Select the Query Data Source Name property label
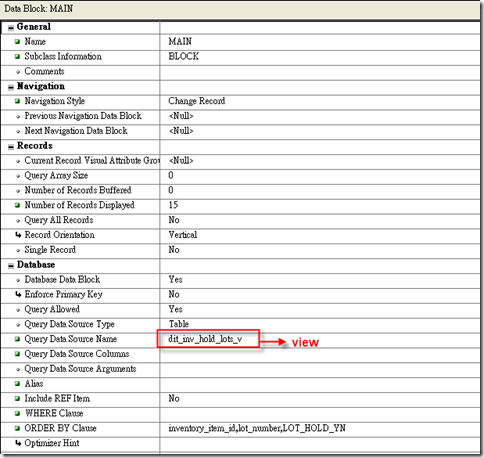This screenshot has width=484, height=458. [70, 339]
